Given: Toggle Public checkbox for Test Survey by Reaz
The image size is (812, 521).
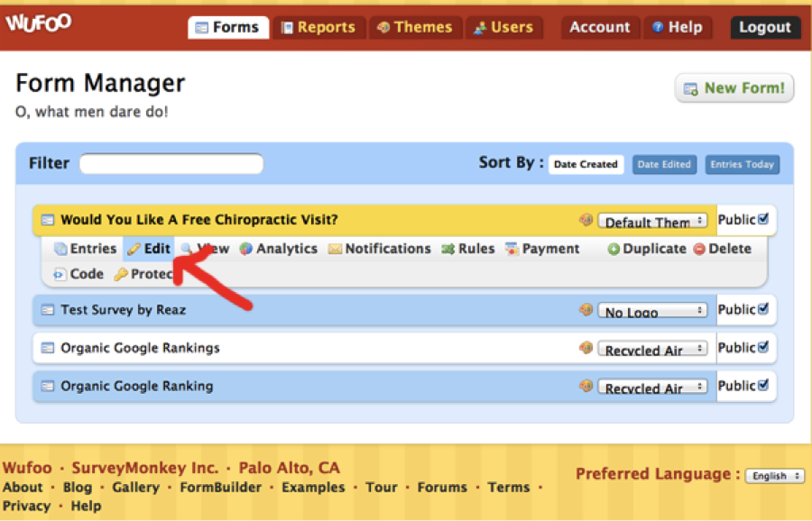Looking at the screenshot, I should tap(764, 309).
